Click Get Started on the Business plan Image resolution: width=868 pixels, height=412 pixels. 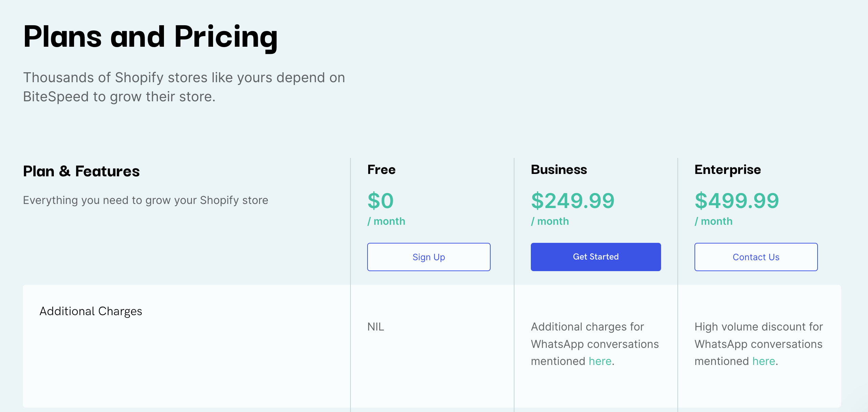(x=596, y=257)
